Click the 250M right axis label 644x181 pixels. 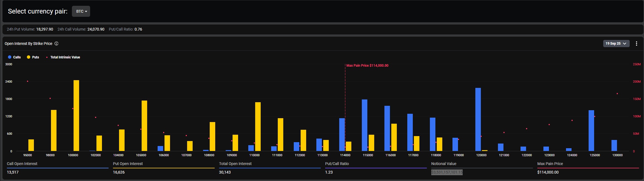click(x=637, y=64)
